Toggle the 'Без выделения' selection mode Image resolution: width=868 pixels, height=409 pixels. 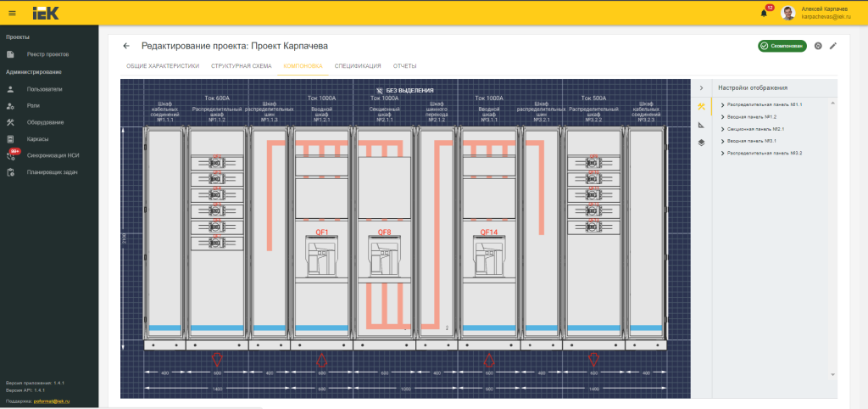[404, 90]
